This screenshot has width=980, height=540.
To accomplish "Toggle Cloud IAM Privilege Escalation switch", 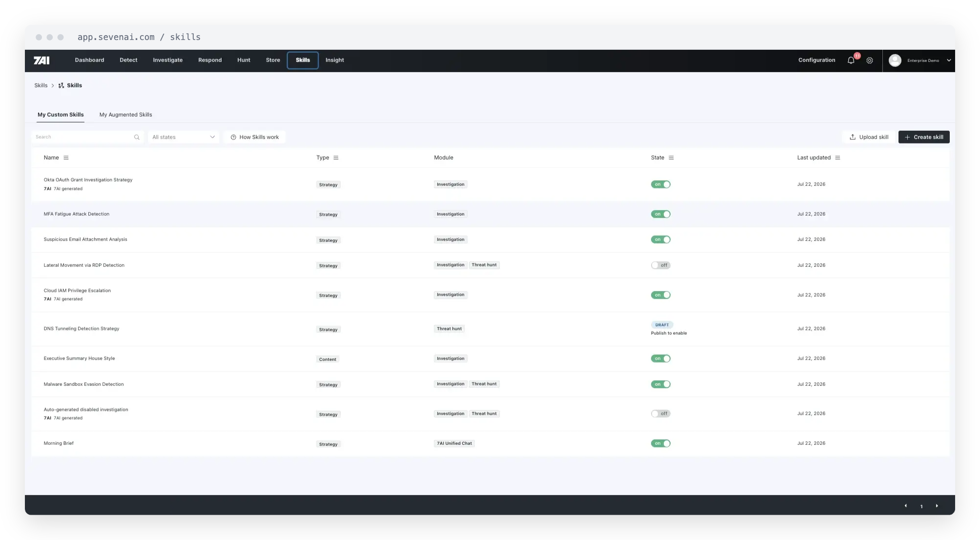I will (660, 295).
